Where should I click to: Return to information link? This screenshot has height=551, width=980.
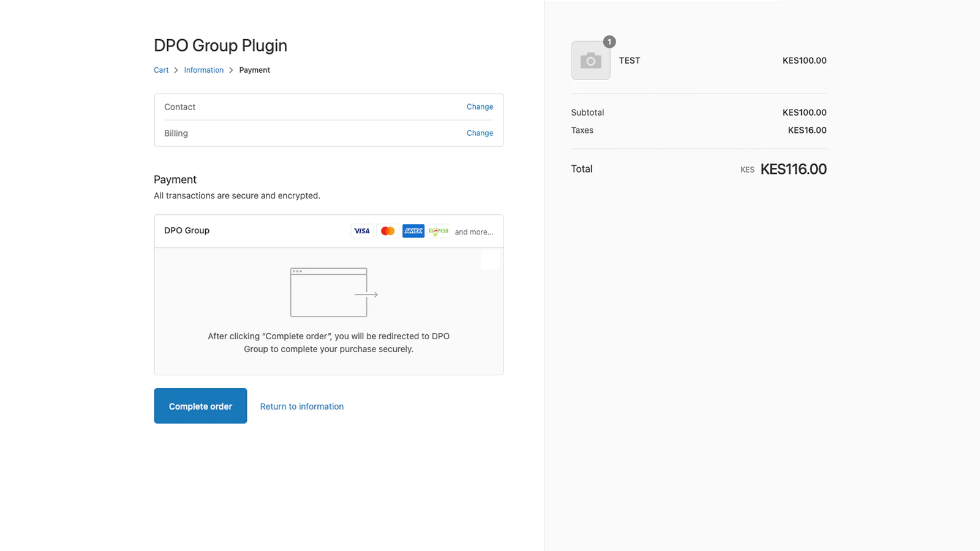pyautogui.click(x=302, y=407)
